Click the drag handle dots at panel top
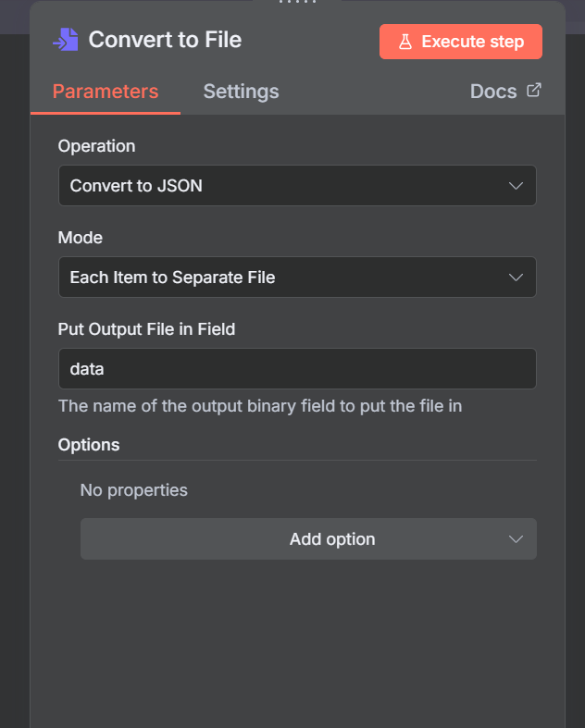This screenshot has width=585, height=728. 296,3
